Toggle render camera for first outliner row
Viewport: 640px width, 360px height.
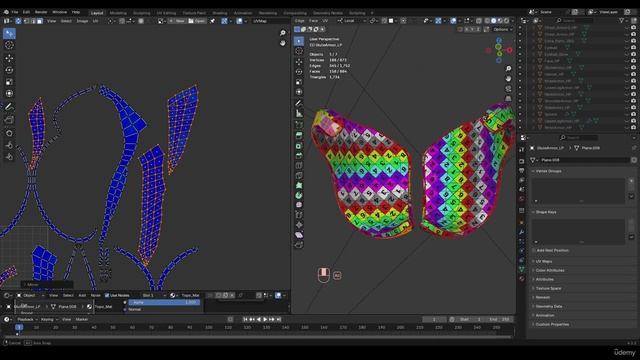[633, 28]
